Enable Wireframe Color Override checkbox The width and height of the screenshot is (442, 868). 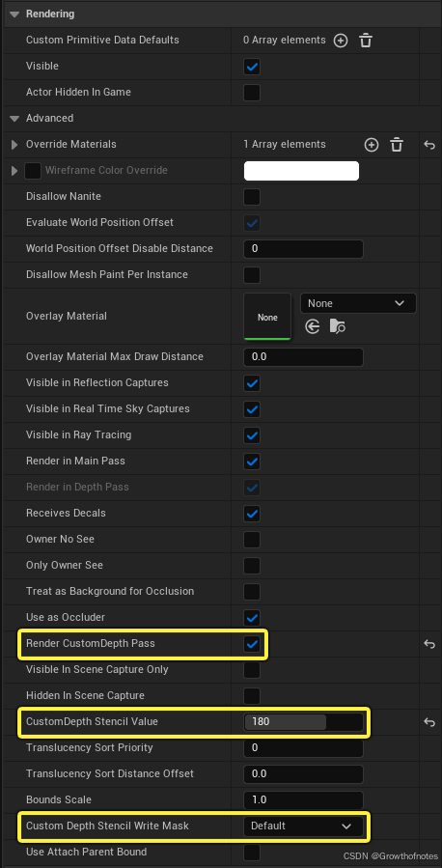(33, 171)
